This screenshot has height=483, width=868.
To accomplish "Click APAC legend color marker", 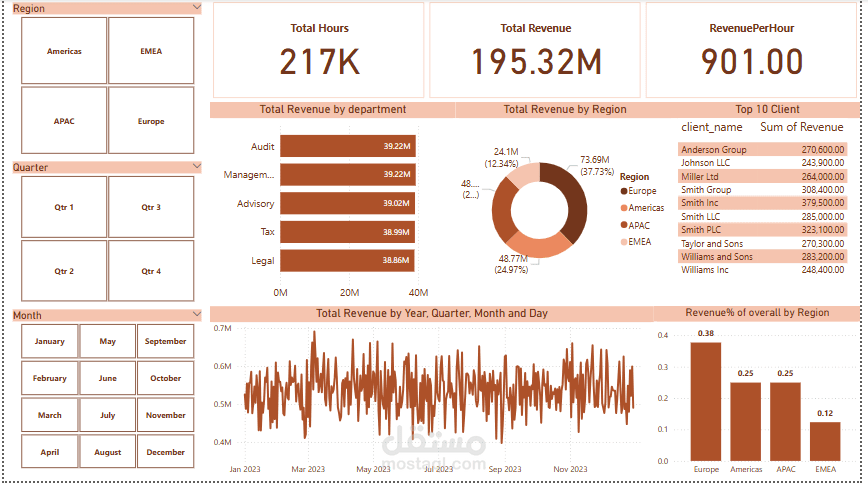I will pos(624,225).
